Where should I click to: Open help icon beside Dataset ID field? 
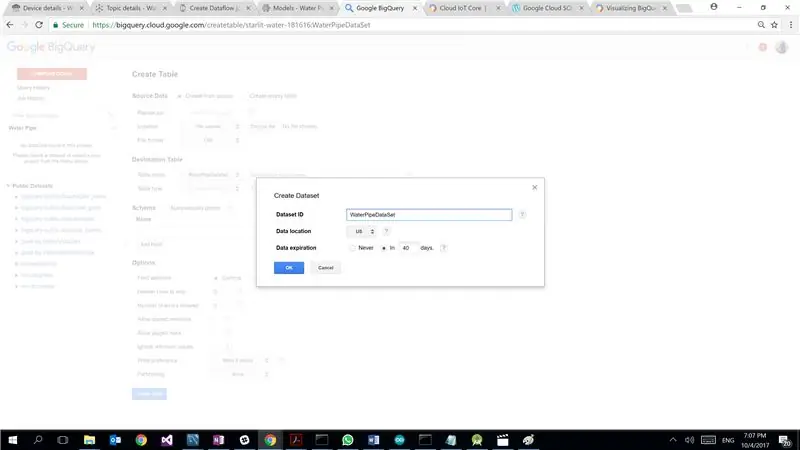[522, 215]
